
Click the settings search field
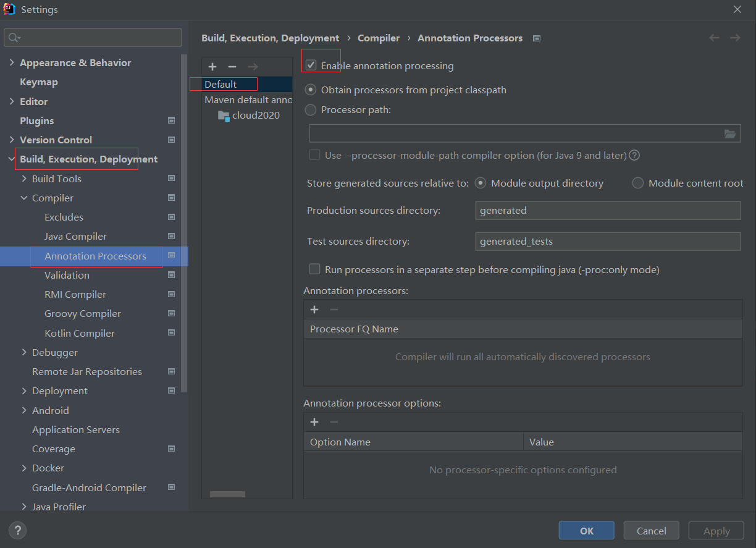pos(93,38)
